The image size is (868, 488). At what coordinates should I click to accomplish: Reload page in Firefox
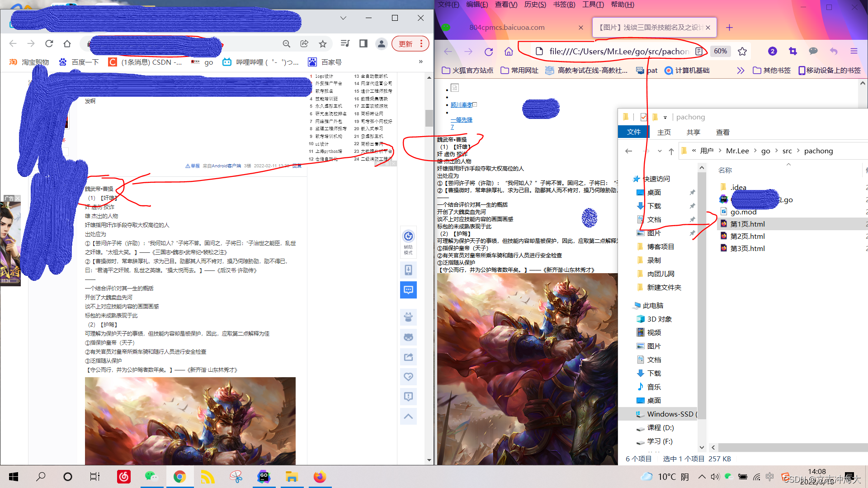click(489, 52)
